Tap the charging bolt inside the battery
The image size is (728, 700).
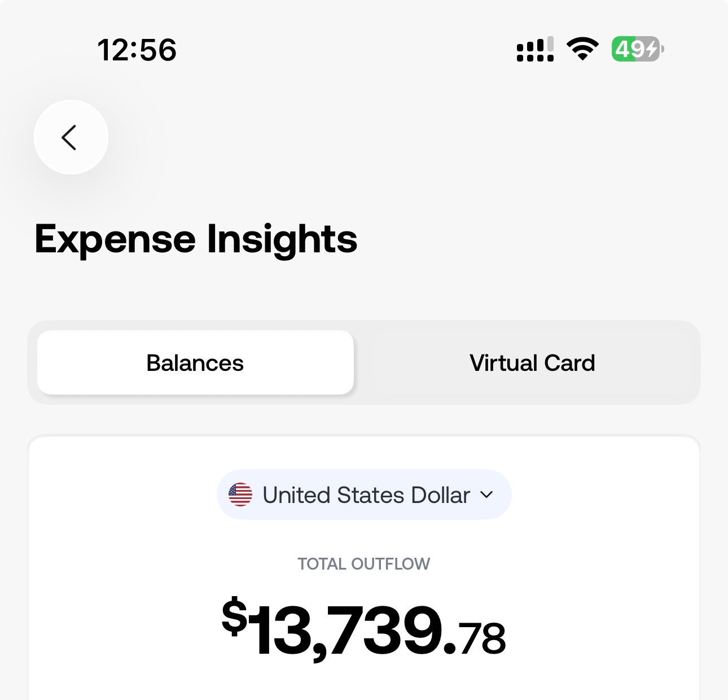click(x=652, y=49)
